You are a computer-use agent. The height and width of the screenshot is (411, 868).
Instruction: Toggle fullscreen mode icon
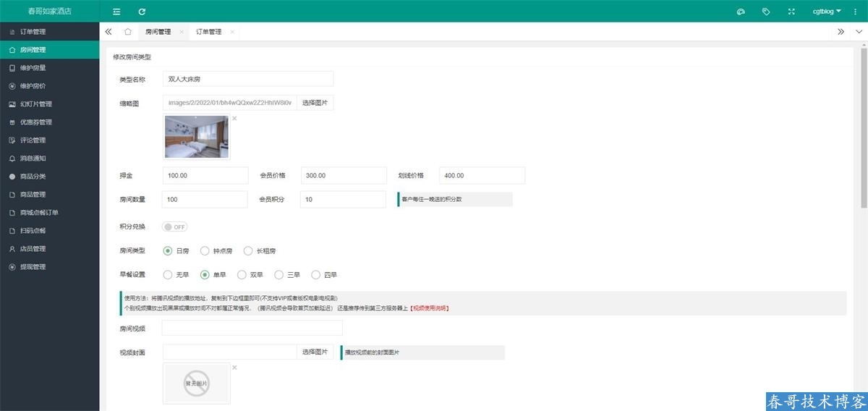coord(791,12)
